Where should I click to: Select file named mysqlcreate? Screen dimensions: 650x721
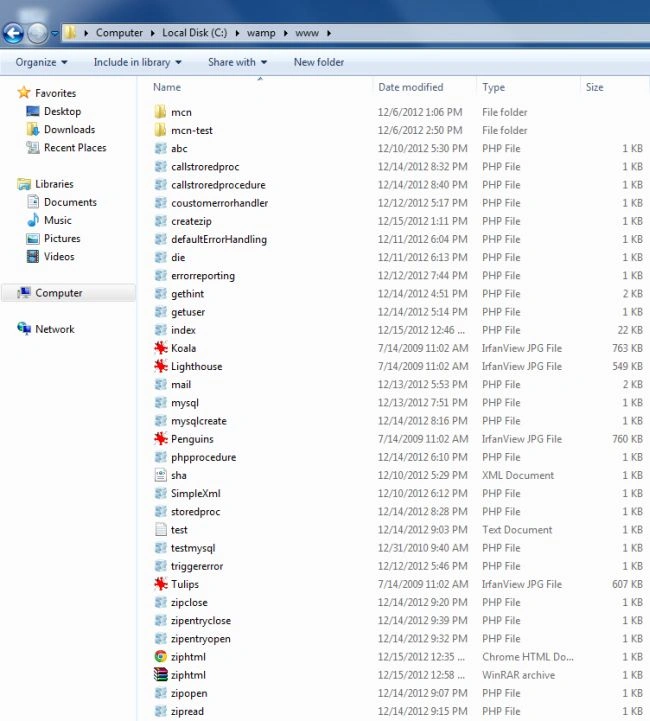(199, 421)
